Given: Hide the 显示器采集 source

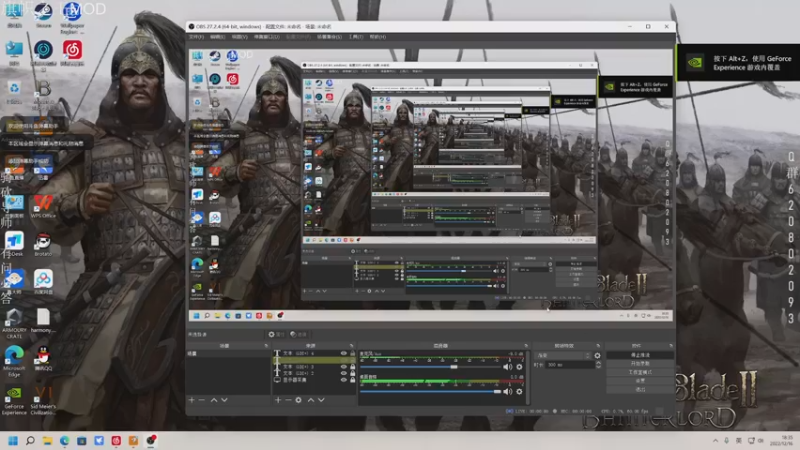Looking at the screenshot, I should (x=343, y=380).
